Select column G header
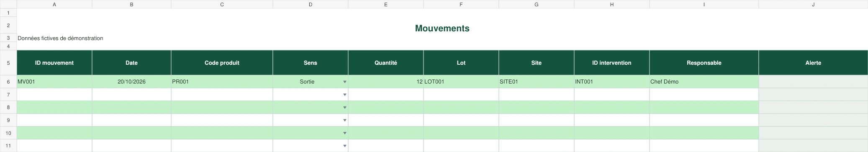Viewport: 868px width, 152px height. (537, 4)
